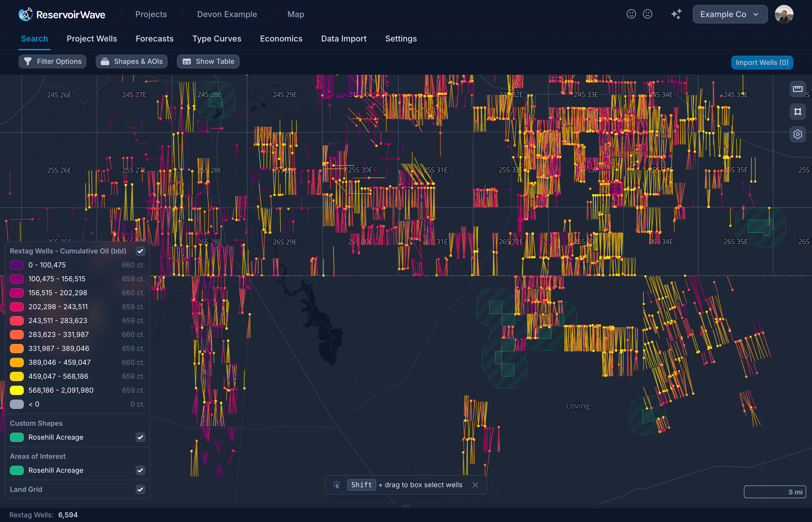Viewport: 812px width, 522px height.
Task: Open user profile avatar menu
Action: click(784, 14)
